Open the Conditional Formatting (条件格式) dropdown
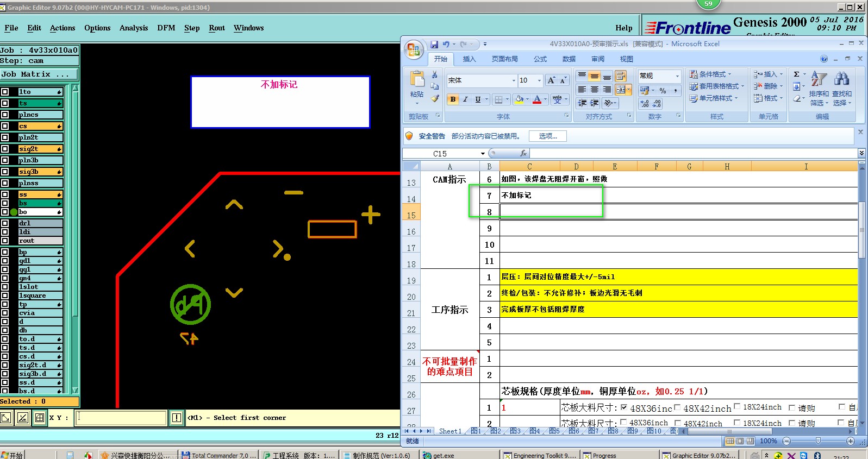The height and width of the screenshot is (459, 868). coord(710,74)
